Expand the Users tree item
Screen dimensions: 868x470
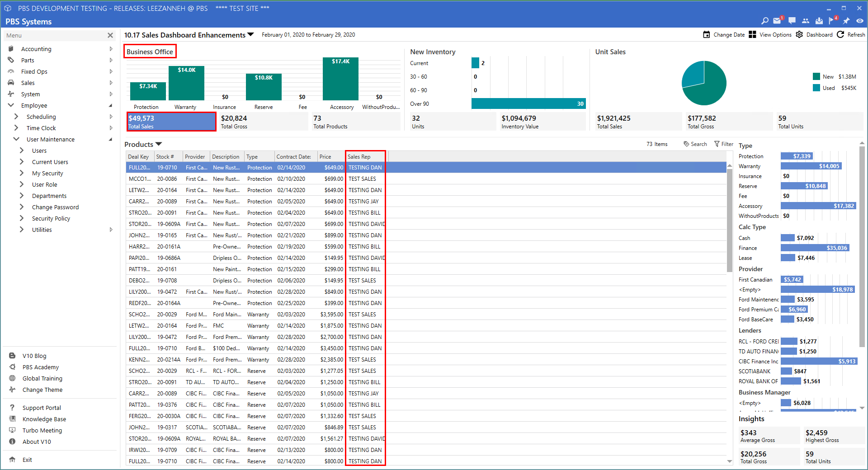point(22,150)
